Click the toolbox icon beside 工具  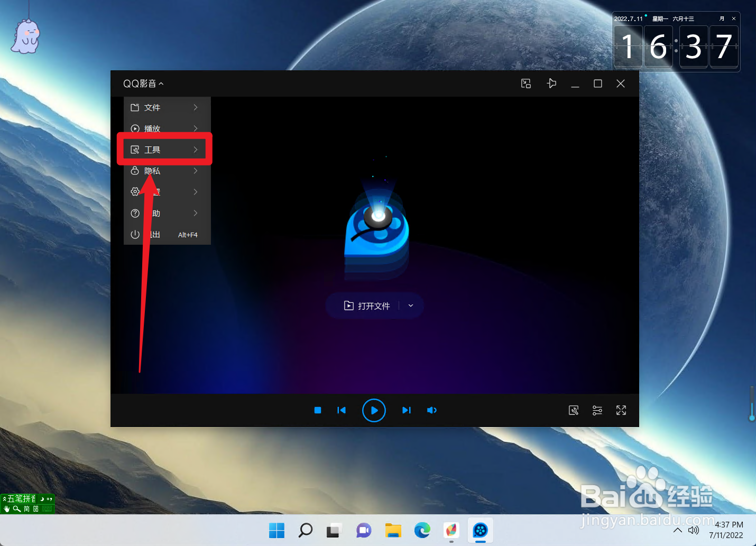click(x=135, y=150)
